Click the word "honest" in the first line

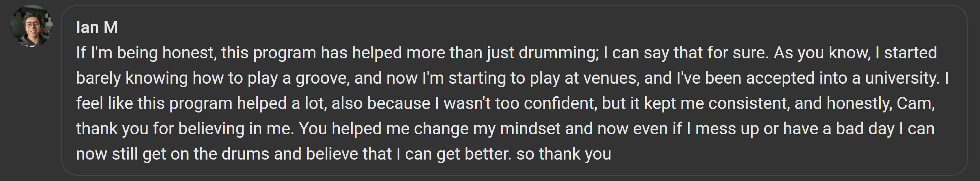click(x=189, y=53)
